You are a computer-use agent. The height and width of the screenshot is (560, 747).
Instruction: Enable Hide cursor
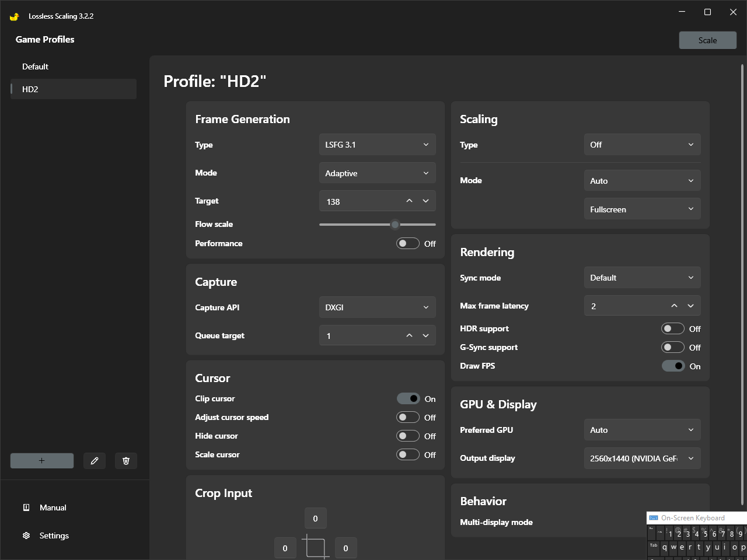coord(408,436)
